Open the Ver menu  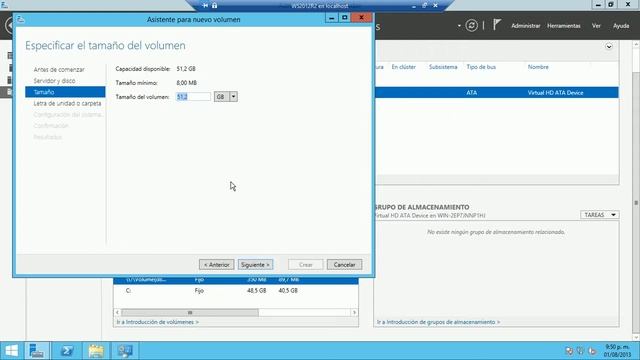coord(596,26)
